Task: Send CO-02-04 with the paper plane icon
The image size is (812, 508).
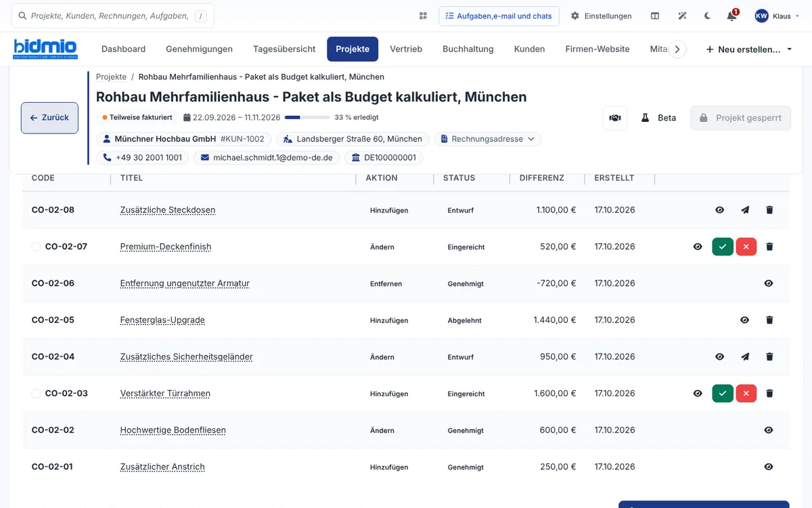Action: [745, 357]
